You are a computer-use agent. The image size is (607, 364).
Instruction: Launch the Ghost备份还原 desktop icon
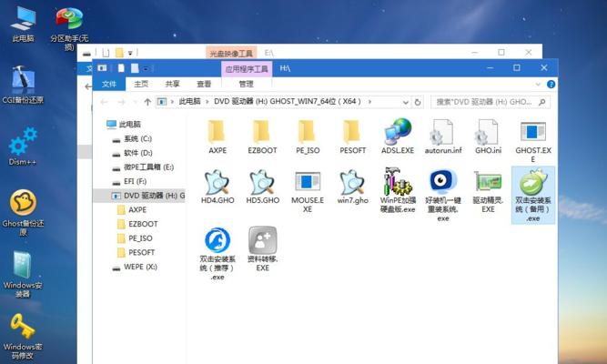click(23, 212)
